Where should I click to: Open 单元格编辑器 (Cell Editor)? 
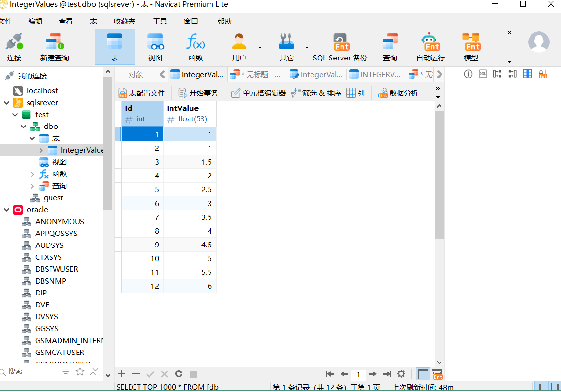(x=259, y=93)
